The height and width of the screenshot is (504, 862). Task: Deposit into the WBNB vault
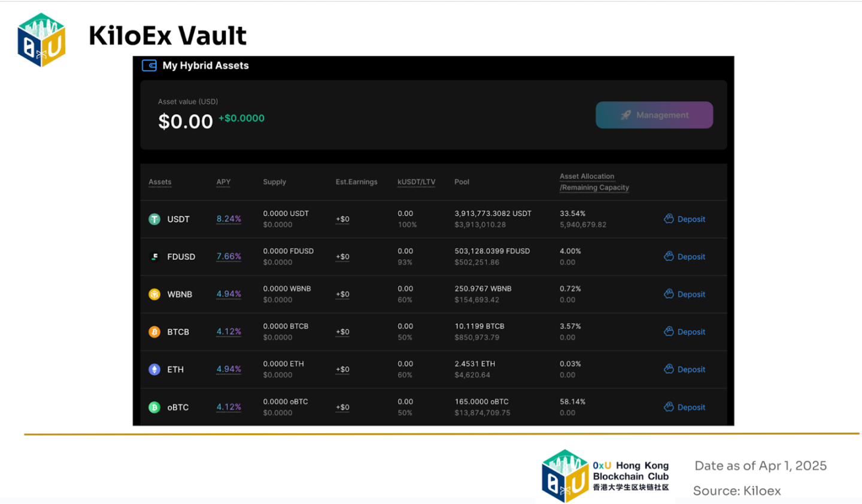point(685,294)
